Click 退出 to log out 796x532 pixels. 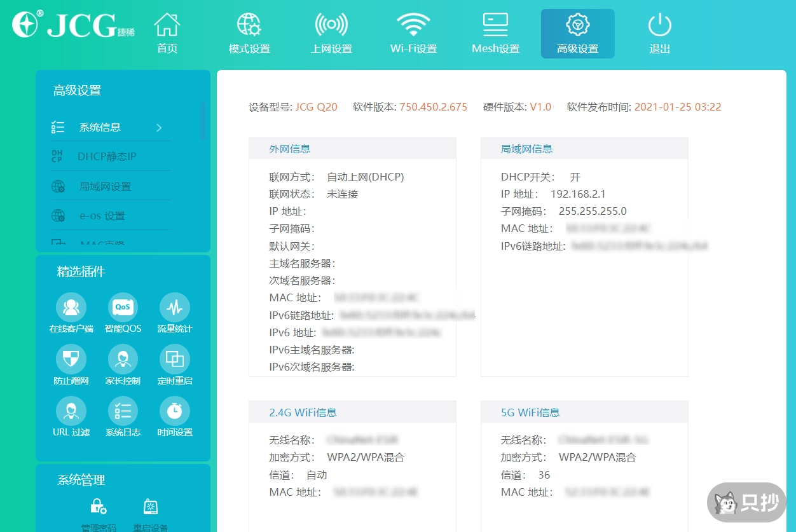[x=659, y=32]
